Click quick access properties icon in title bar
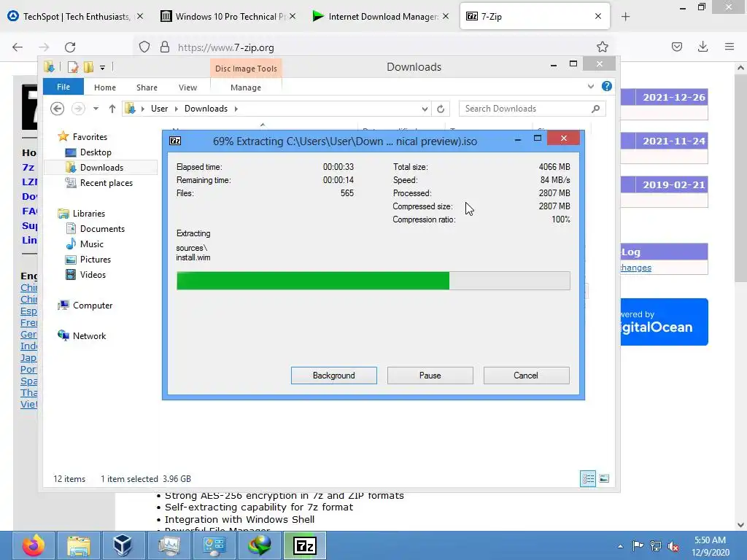 72,67
